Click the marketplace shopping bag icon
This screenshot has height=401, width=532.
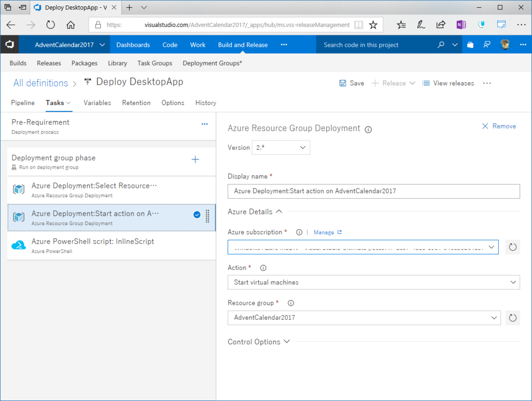tap(470, 45)
